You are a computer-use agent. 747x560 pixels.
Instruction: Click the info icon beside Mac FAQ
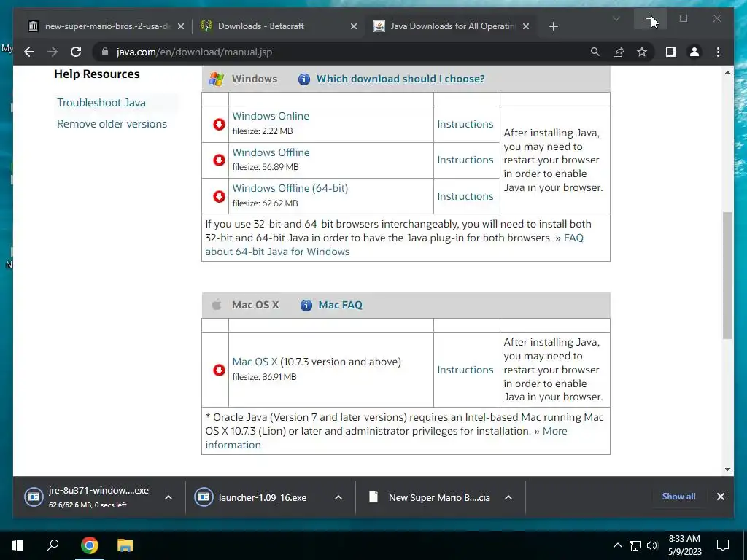306,306
